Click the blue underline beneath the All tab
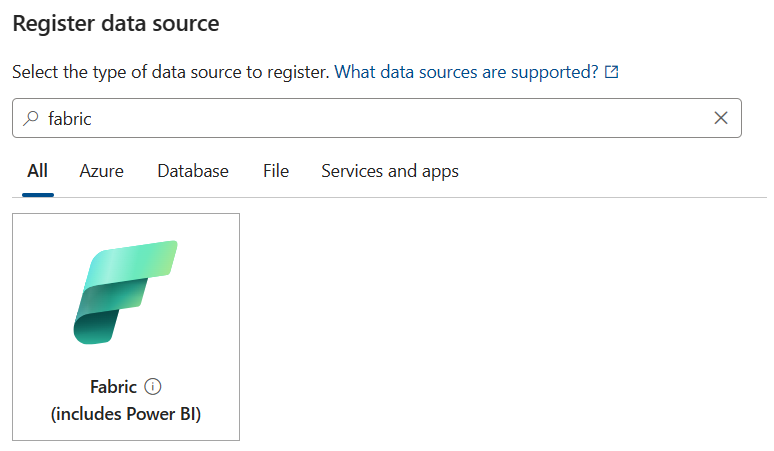 pos(38,195)
